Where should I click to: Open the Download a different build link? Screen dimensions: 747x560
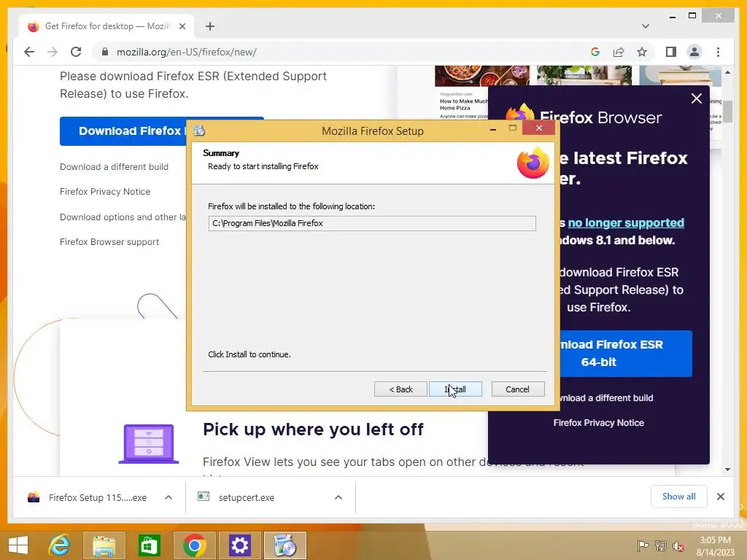[x=114, y=167]
